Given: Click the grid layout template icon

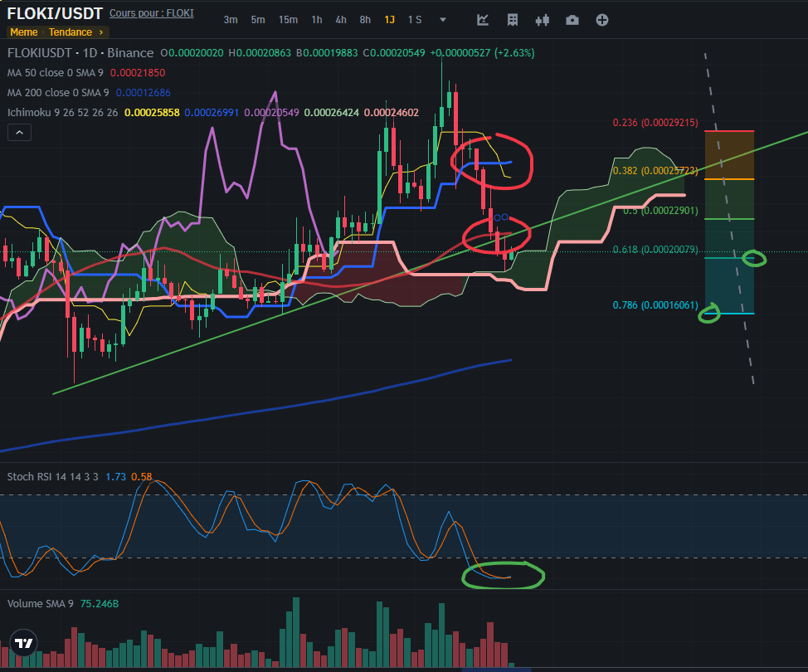Looking at the screenshot, I should [513, 20].
